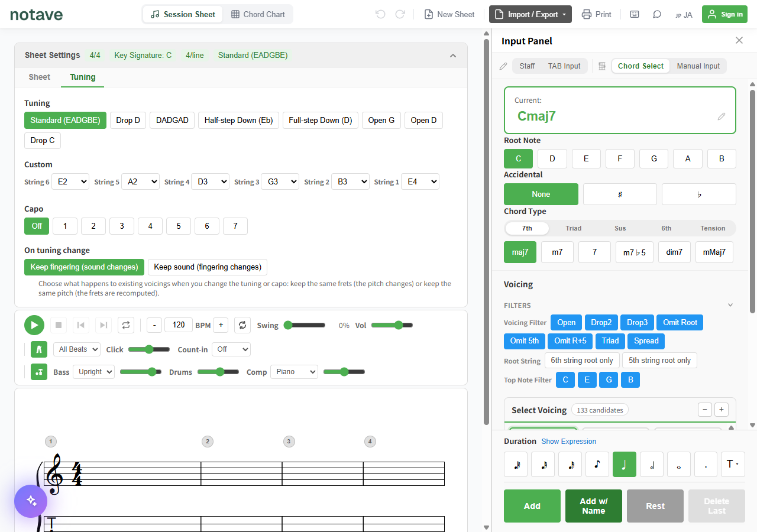The width and height of the screenshot is (757, 532).
Task: Switch language via JA icon
Action: pyautogui.click(x=684, y=15)
